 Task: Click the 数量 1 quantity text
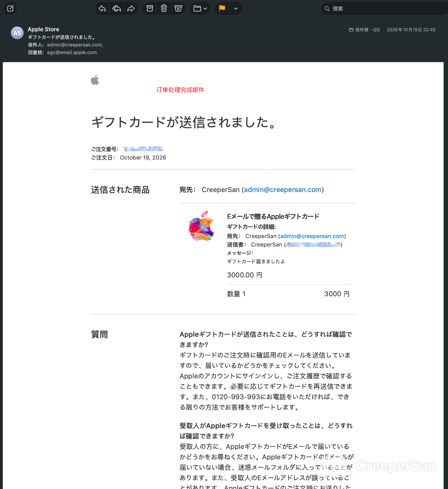236,294
